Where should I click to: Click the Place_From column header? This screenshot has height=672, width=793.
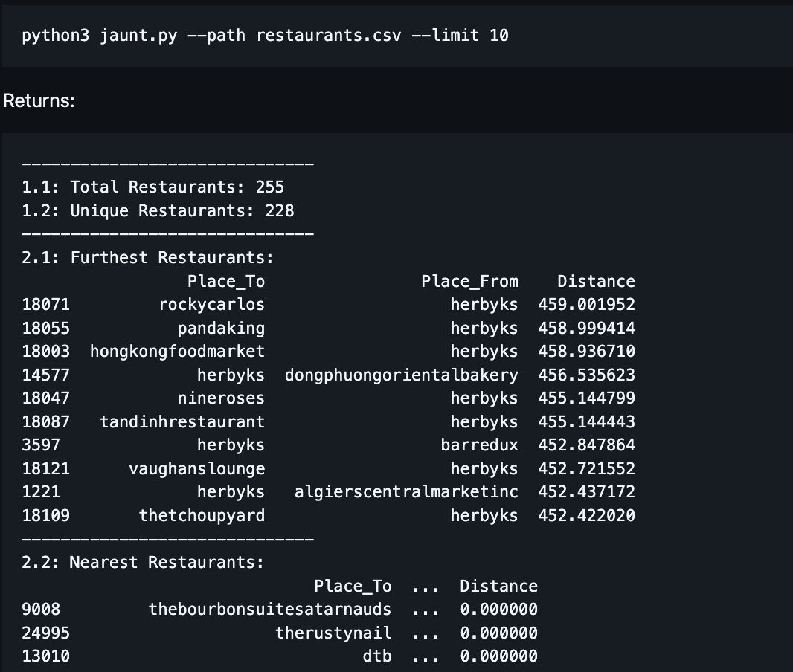pyautogui.click(x=469, y=281)
